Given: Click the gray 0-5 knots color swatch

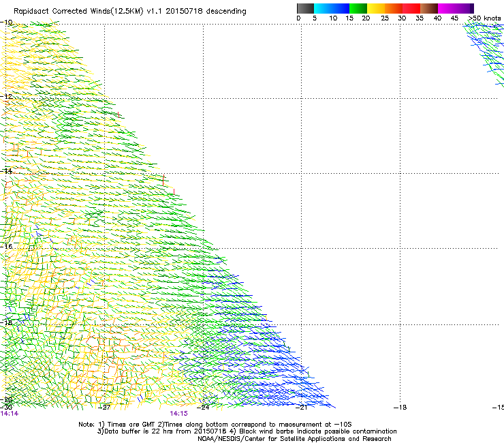Looking at the screenshot, I should 305,8.
